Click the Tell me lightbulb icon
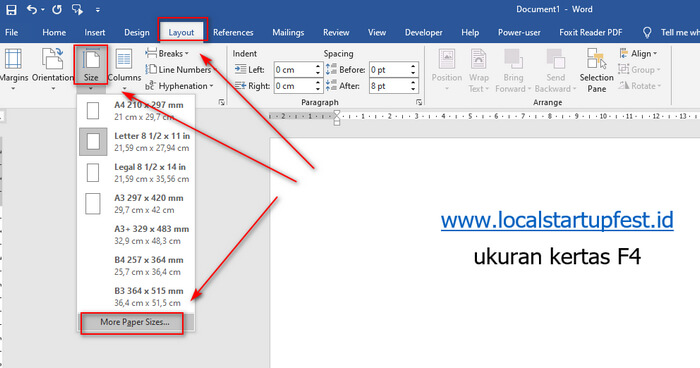700x368 pixels. (647, 33)
